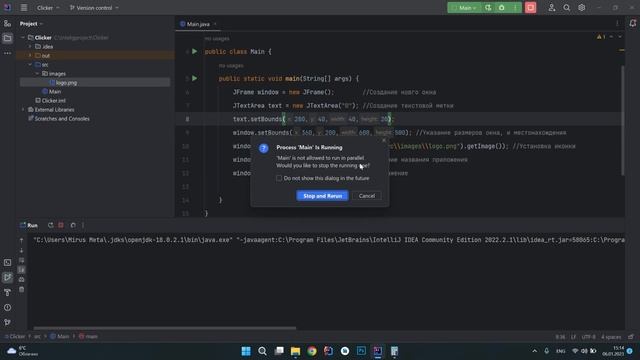The width and height of the screenshot is (640, 360).
Task: Click the Stop icon in Run panel
Action: tap(61, 225)
